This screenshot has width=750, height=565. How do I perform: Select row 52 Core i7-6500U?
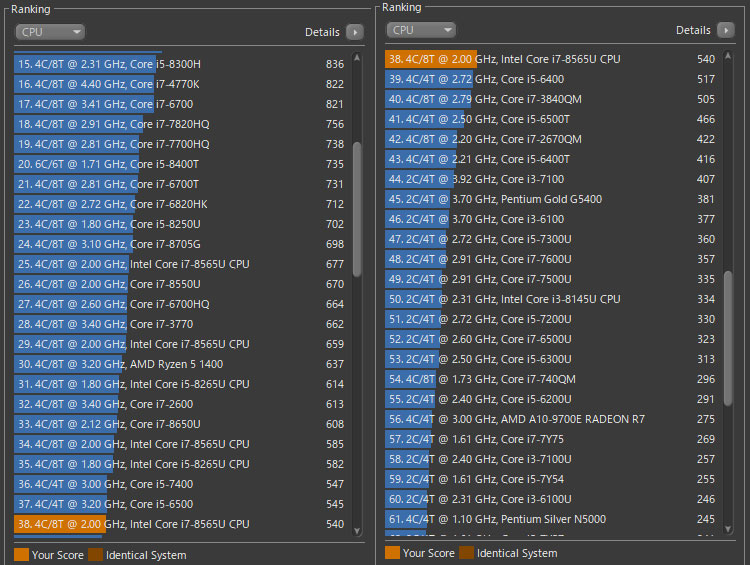[552, 339]
